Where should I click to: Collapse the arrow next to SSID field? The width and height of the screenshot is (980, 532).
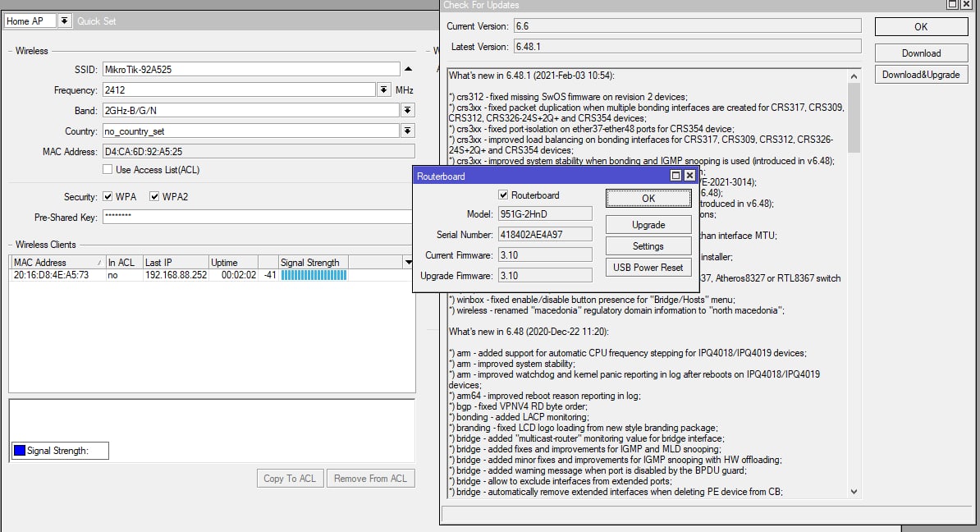coord(408,70)
